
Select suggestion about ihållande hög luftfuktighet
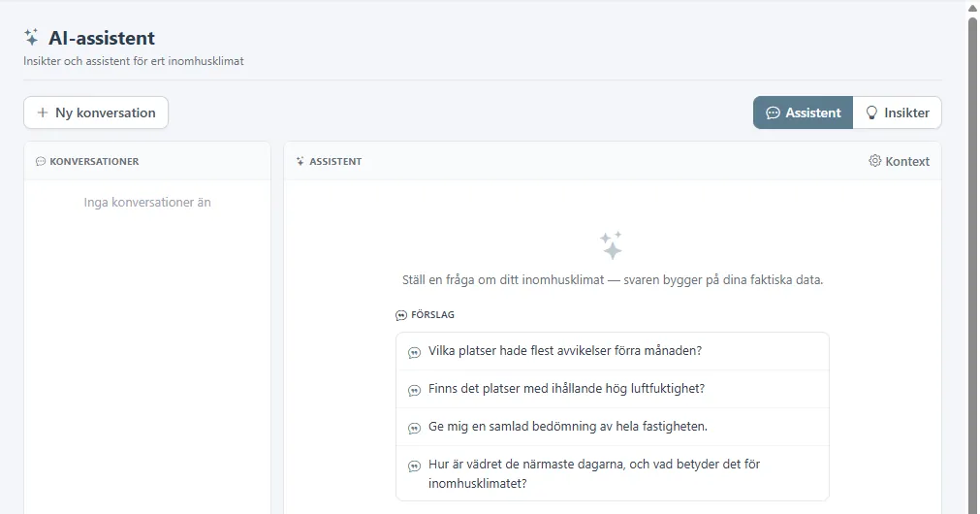pyautogui.click(x=613, y=389)
